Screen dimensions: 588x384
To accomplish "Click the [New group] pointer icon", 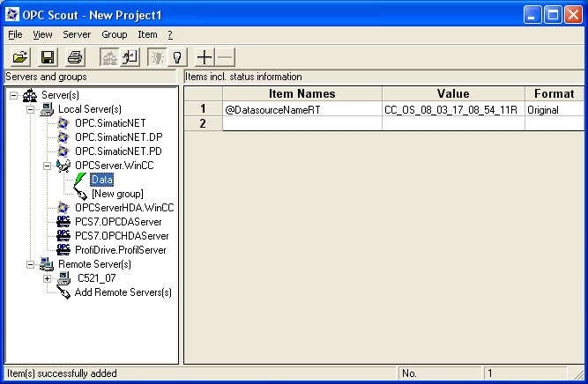I will (80, 194).
